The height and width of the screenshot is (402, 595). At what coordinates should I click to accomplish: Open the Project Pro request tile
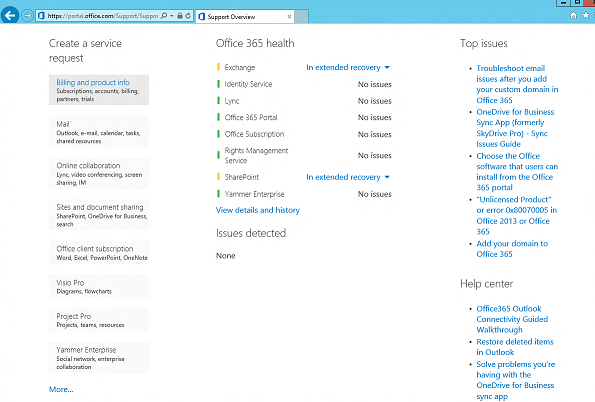pyautogui.click(x=99, y=320)
